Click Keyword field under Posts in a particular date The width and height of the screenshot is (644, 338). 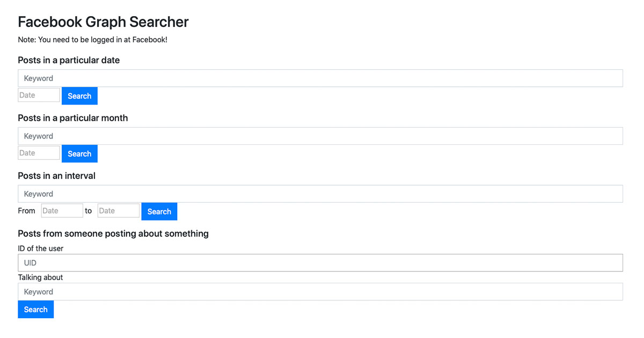coord(320,78)
